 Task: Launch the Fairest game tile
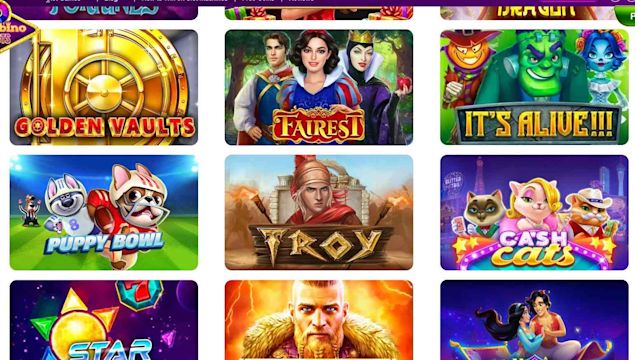point(319,87)
